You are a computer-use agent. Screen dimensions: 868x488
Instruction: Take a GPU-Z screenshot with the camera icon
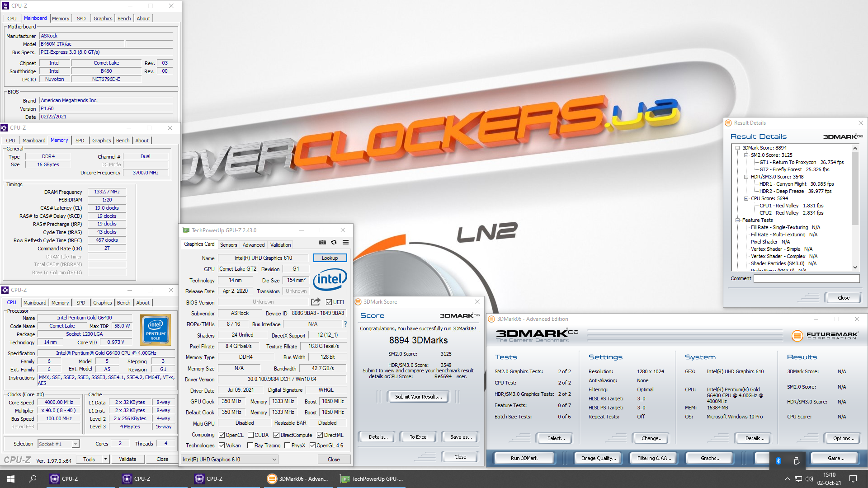pyautogui.click(x=322, y=243)
